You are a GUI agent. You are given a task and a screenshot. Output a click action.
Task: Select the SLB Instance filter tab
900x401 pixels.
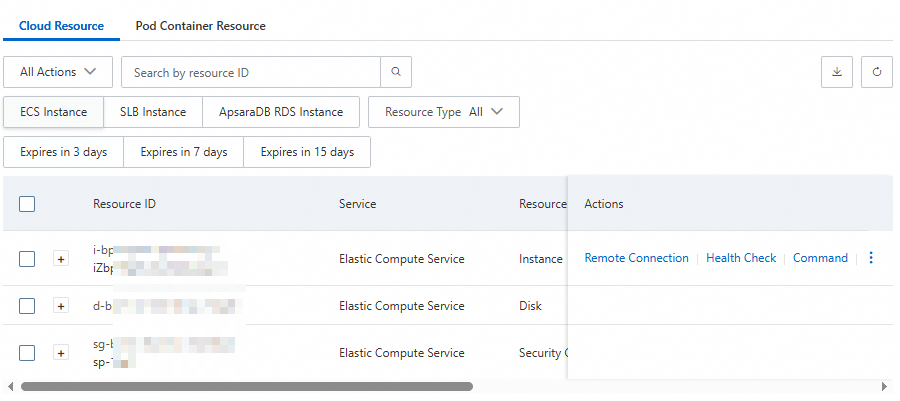(x=153, y=112)
